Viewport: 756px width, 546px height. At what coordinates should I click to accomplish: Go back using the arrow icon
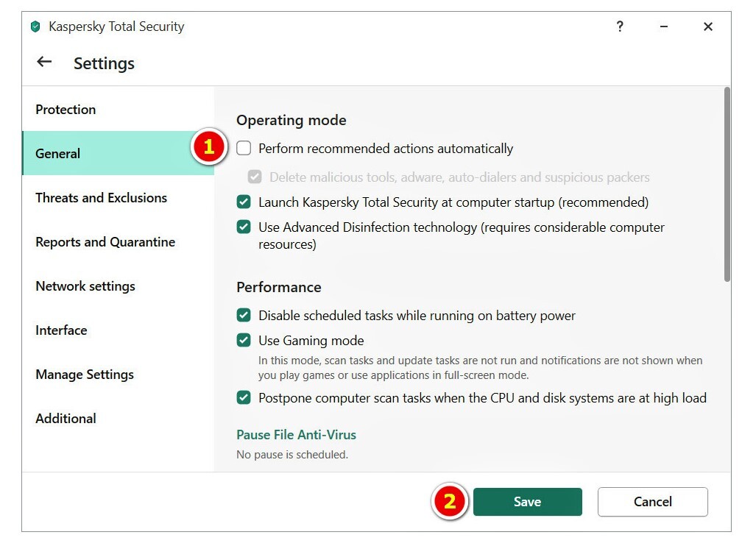coord(44,62)
